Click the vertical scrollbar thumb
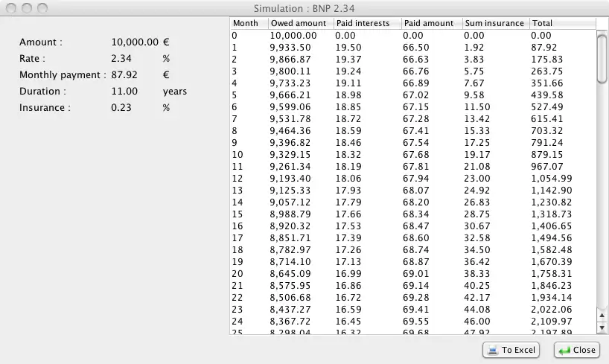Image resolution: width=609 pixels, height=364 pixels. coord(602,59)
